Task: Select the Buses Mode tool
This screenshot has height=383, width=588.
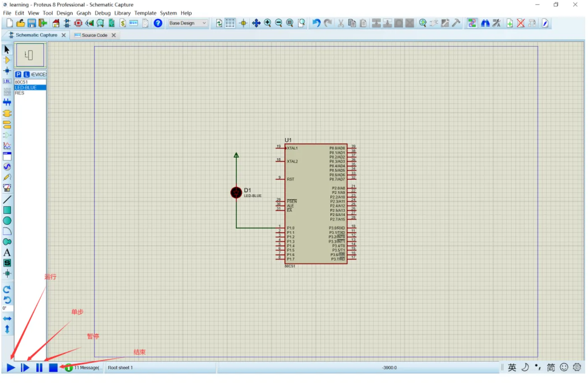Action: [x=7, y=102]
